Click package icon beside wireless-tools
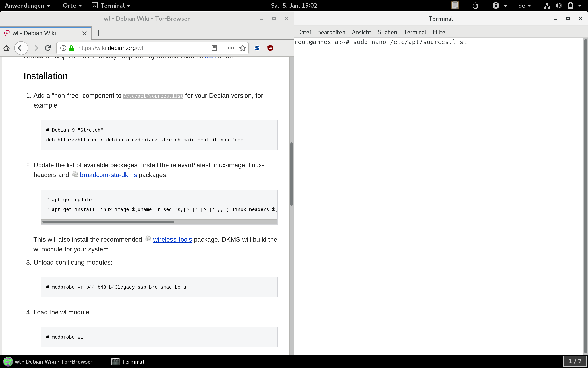This screenshot has width=588, height=368. [148, 239]
